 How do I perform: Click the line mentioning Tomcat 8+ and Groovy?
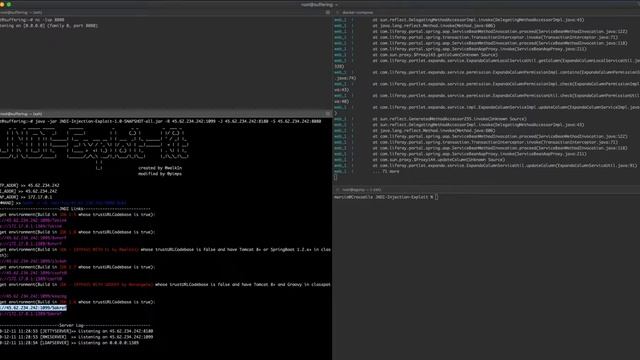[x=165, y=284]
